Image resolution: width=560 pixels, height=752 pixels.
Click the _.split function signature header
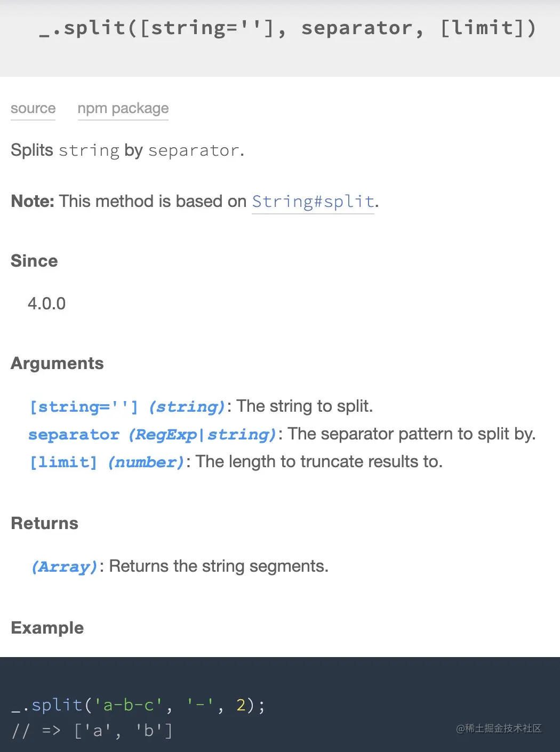(287, 28)
